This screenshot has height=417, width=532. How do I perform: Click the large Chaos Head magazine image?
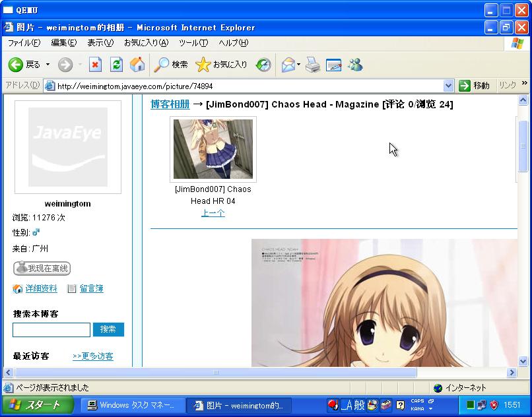click(384, 303)
